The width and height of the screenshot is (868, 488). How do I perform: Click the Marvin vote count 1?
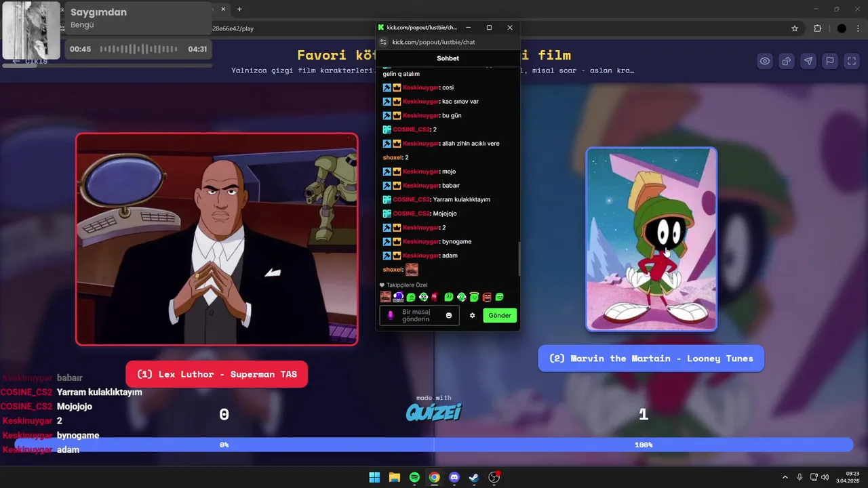point(644,414)
